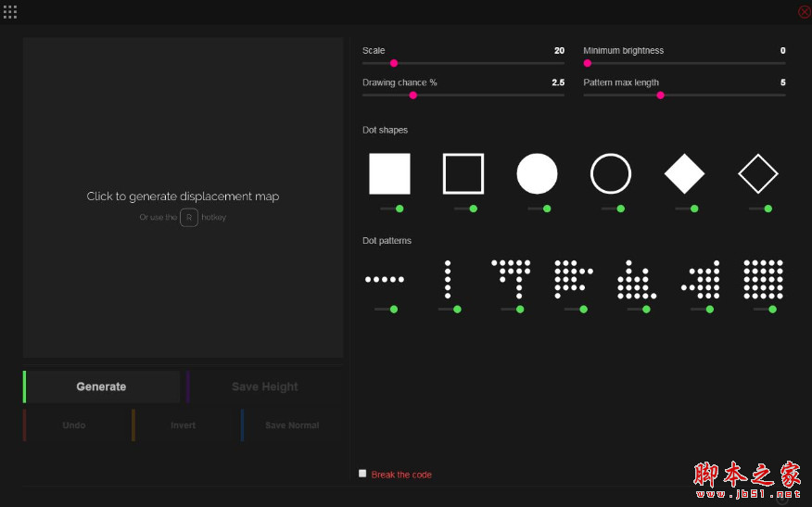Select the outlined square dot shape
The width and height of the screenshot is (812, 507).
(x=463, y=173)
